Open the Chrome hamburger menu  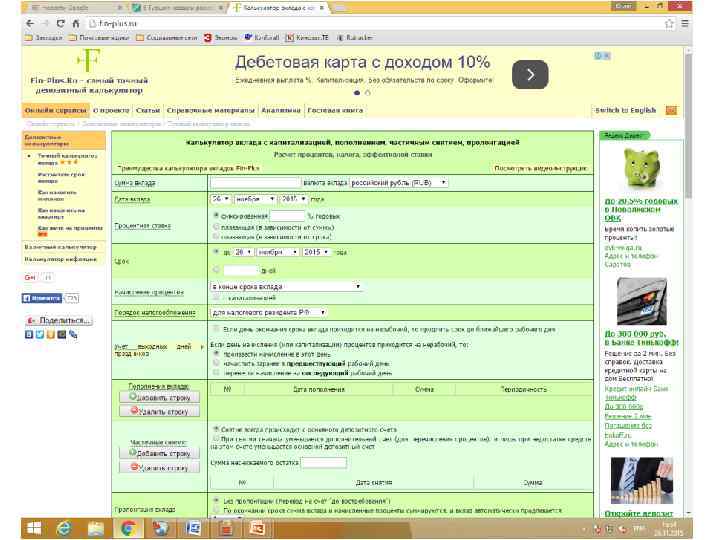tap(685, 23)
